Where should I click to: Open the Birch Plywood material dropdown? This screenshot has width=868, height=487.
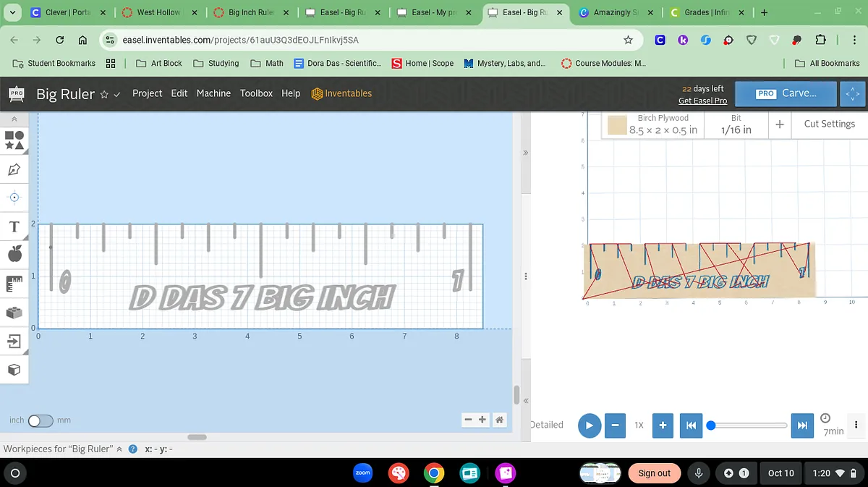[653, 124]
